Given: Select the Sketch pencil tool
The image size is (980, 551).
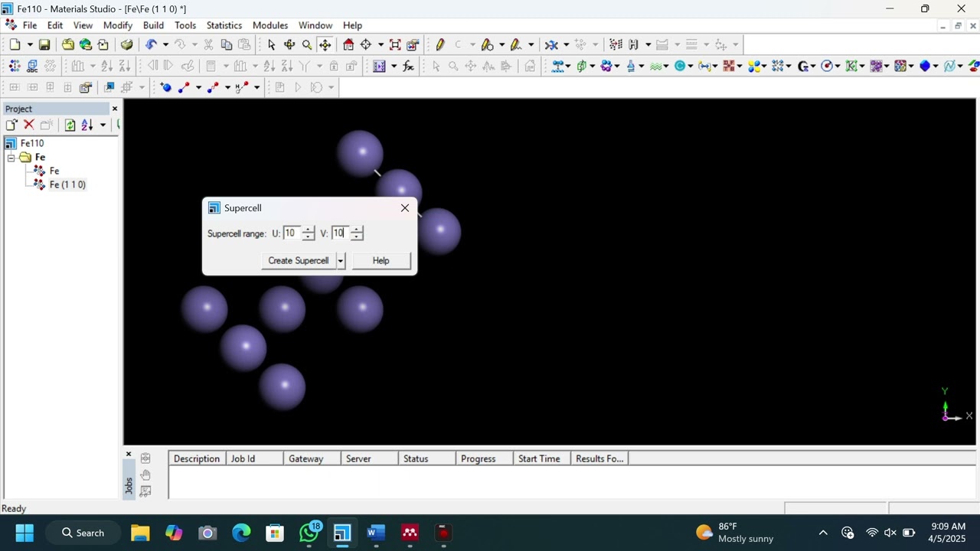Looking at the screenshot, I should point(440,45).
